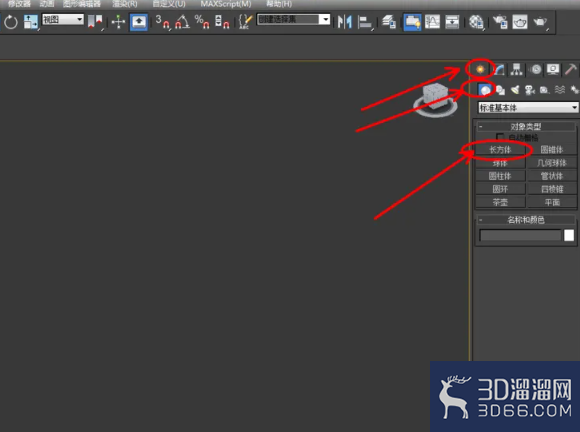Click the 平面 Plane button
This screenshot has height=432, width=580.
(x=552, y=202)
